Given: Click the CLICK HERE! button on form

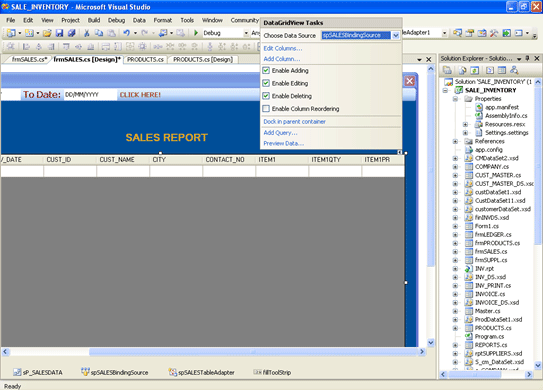Looking at the screenshot, I should coord(140,95).
